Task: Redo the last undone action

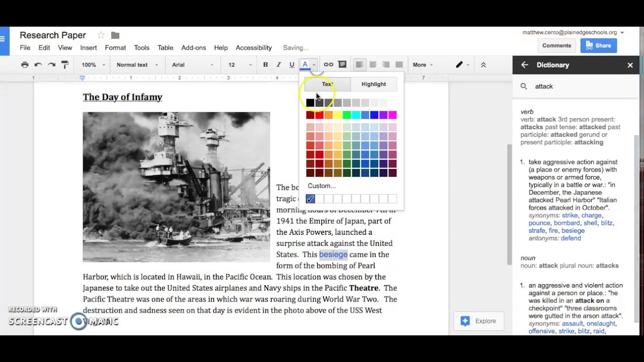Action: (51, 65)
